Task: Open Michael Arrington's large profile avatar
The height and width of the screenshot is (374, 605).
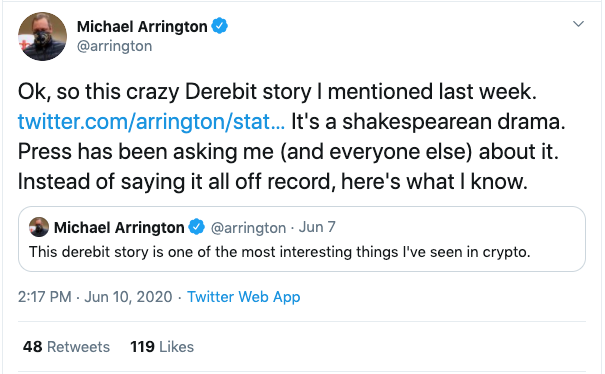Action: click(x=42, y=36)
